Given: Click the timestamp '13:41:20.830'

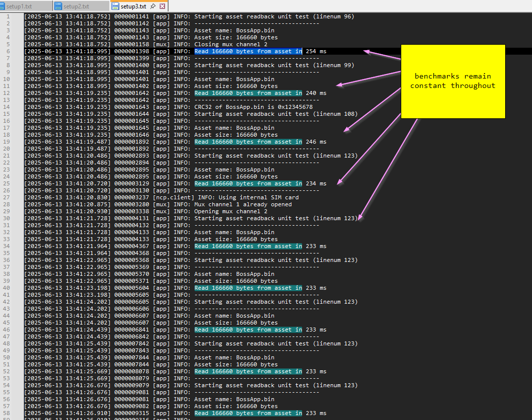Looking at the screenshot, I should tap(87, 197).
